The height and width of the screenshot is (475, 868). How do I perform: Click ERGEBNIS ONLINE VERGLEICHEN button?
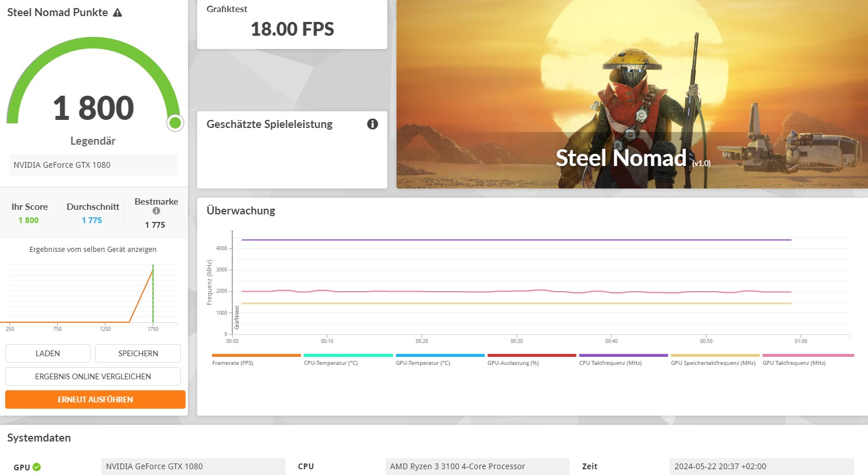point(93,376)
